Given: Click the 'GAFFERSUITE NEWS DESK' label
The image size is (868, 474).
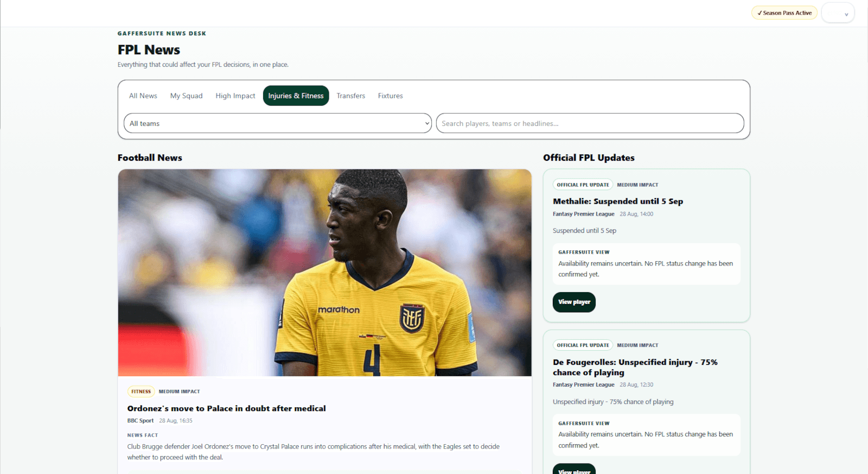Looking at the screenshot, I should coord(162,34).
